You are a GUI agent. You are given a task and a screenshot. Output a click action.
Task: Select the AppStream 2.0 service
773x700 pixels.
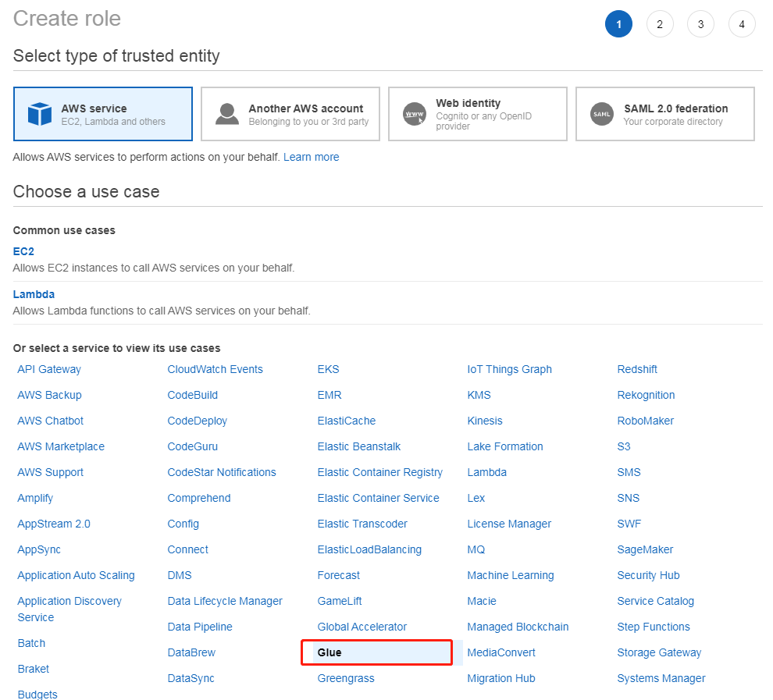(54, 524)
